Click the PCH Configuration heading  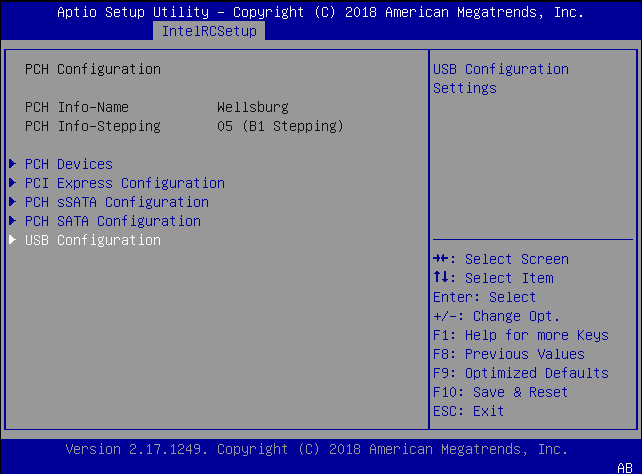92,69
